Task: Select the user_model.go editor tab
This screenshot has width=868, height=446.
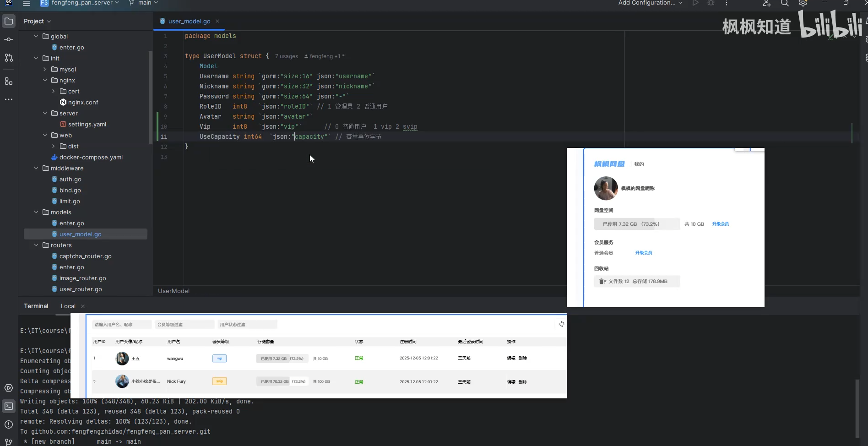Action: coord(189,21)
